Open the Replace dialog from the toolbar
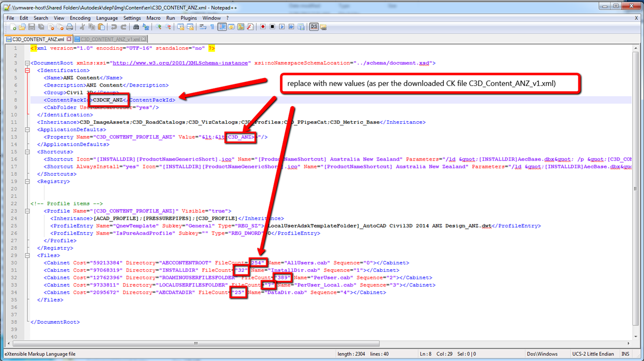This screenshot has width=644, height=361. [145, 26]
